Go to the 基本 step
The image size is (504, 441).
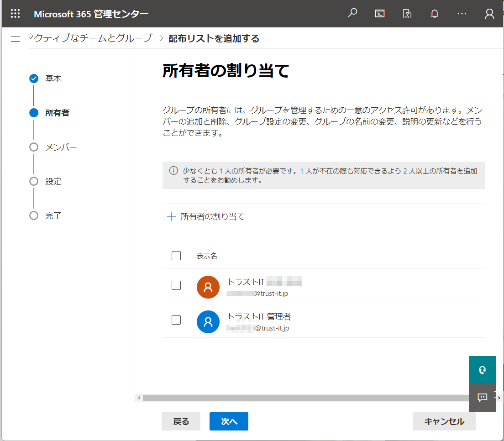click(x=53, y=79)
